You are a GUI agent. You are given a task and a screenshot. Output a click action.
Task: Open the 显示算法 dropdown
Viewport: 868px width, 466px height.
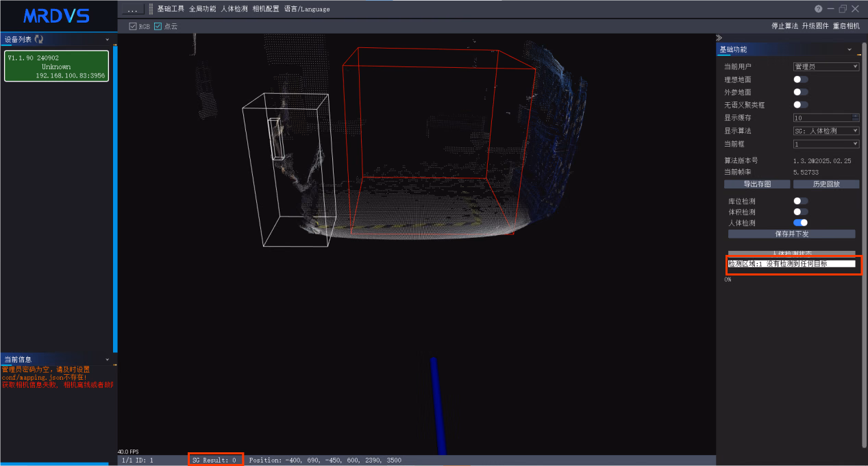coord(826,130)
